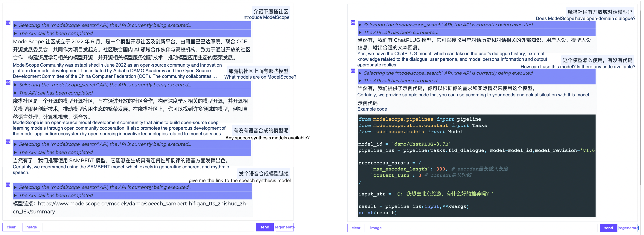Click regenerate in the left chat panel
The image size is (644, 235).
click(285, 227)
